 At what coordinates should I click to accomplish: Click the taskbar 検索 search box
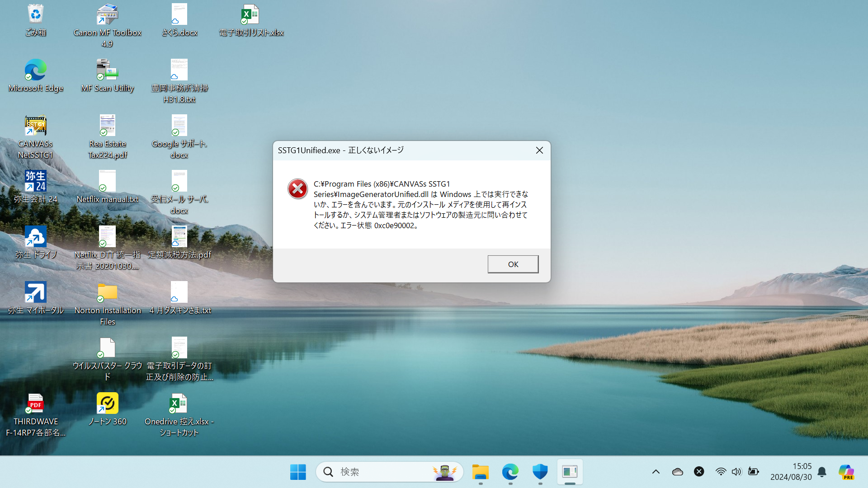(x=389, y=472)
